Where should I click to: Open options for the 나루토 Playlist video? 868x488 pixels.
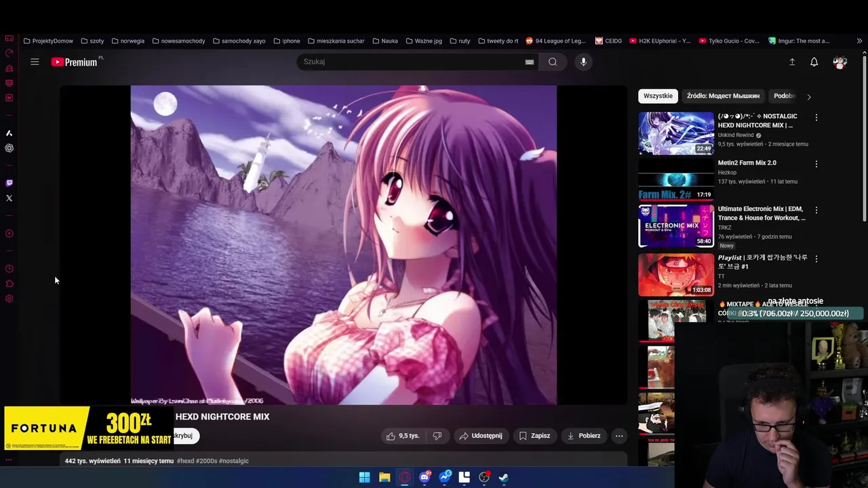[x=816, y=259]
